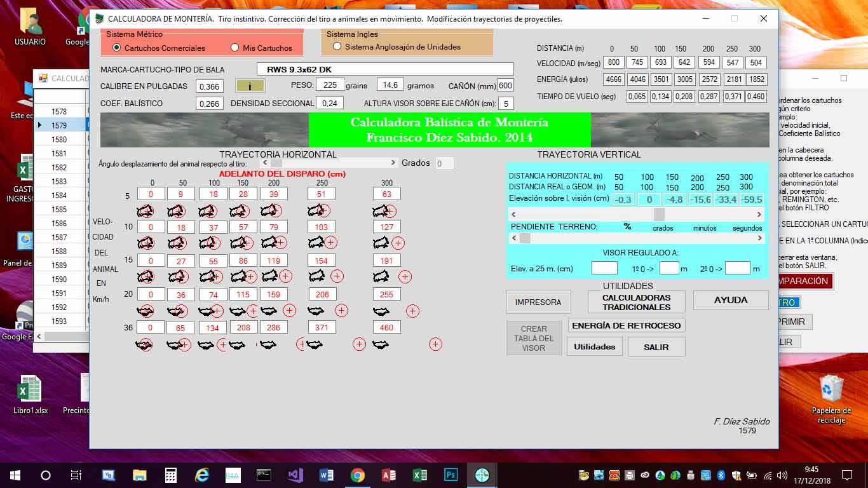Open Visual Studio from the taskbar
Image resolution: width=868 pixels, height=488 pixels.
(x=295, y=475)
